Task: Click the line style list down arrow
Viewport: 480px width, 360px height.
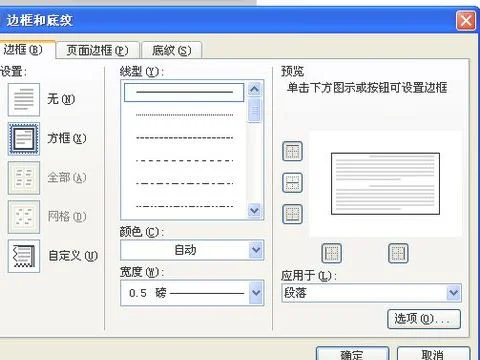Action: (254, 211)
